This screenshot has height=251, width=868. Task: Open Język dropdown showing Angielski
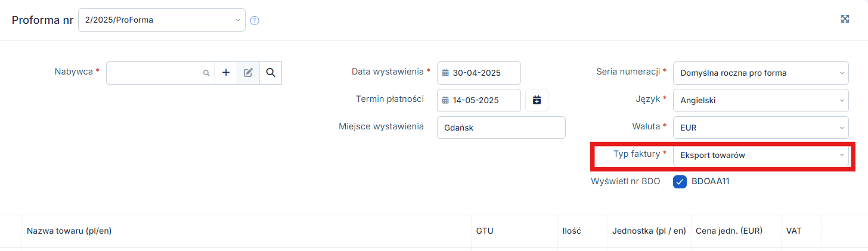(761, 100)
